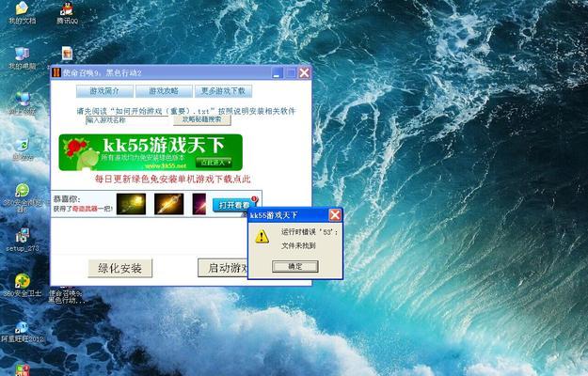This screenshot has width=588, height=376.
Task: Click the 绿化安装 button
Action: tap(120, 268)
